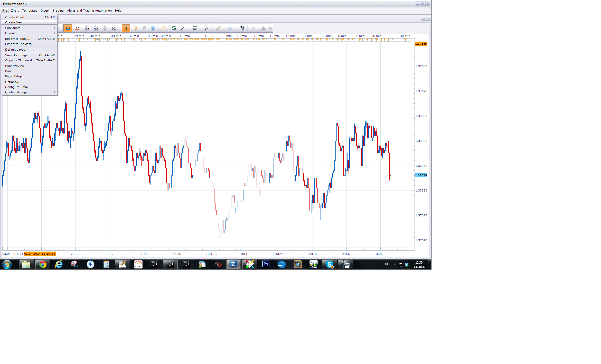Viewport: 601px width, 364px height.
Task: Click the current price 1.37636 label
Action: [421, 175]
